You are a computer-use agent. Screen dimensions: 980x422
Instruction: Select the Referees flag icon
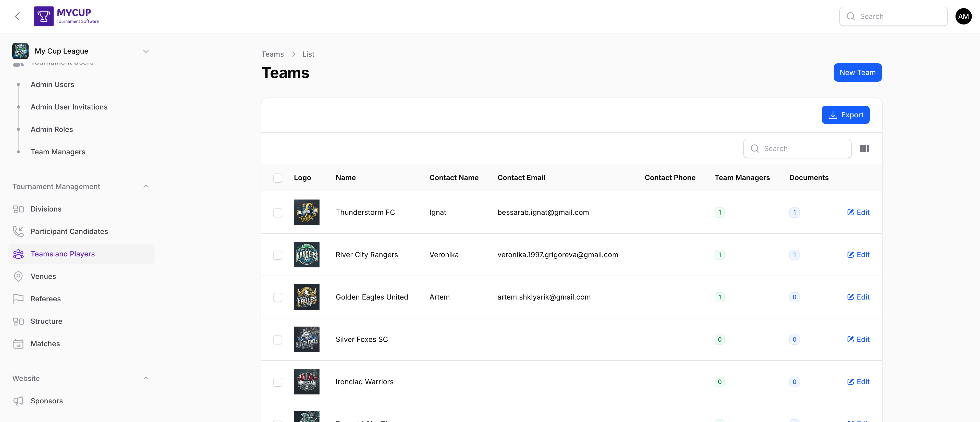tap(19, 299)
